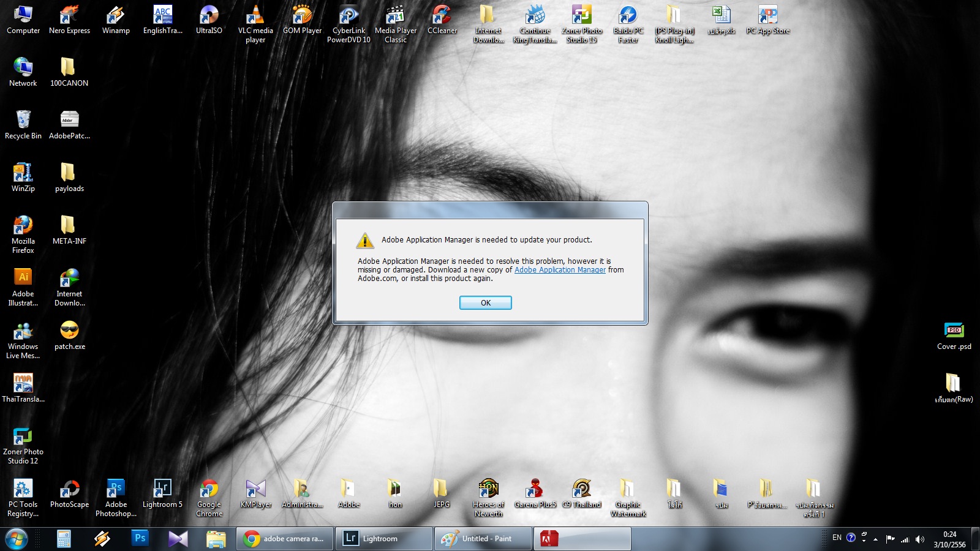
Task: Select the CCleaner desktop icon
Action: coord(442,19)
